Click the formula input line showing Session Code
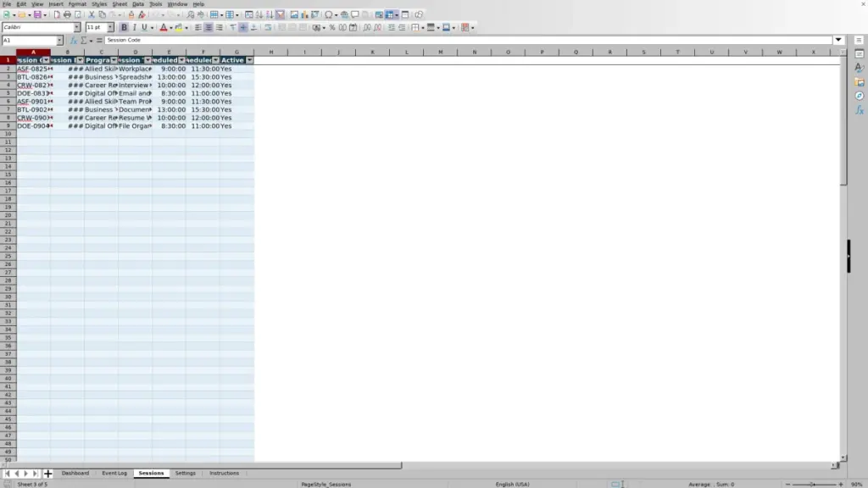Screen dimensions: 868x488 (x=468, y=40)
